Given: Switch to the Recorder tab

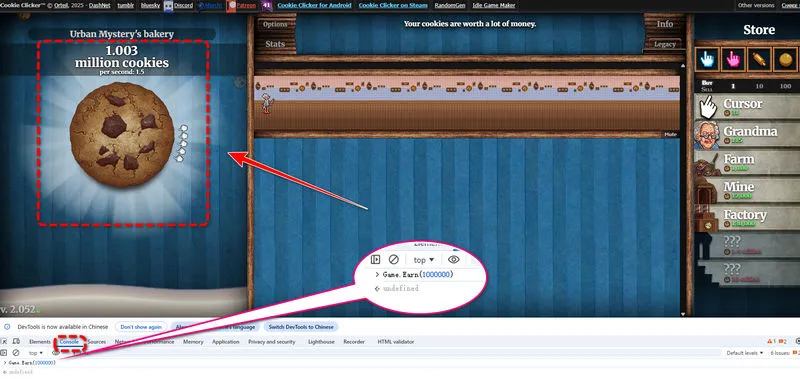Looking at the screenshot, I should click(x=354, y=342).
